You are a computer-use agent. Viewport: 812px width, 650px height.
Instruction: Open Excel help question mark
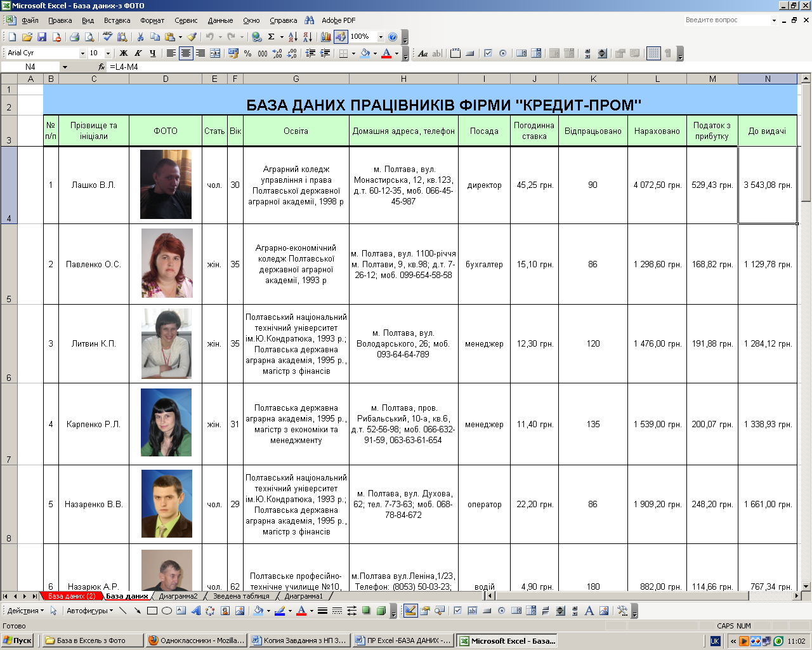click(x=393, y=37)
